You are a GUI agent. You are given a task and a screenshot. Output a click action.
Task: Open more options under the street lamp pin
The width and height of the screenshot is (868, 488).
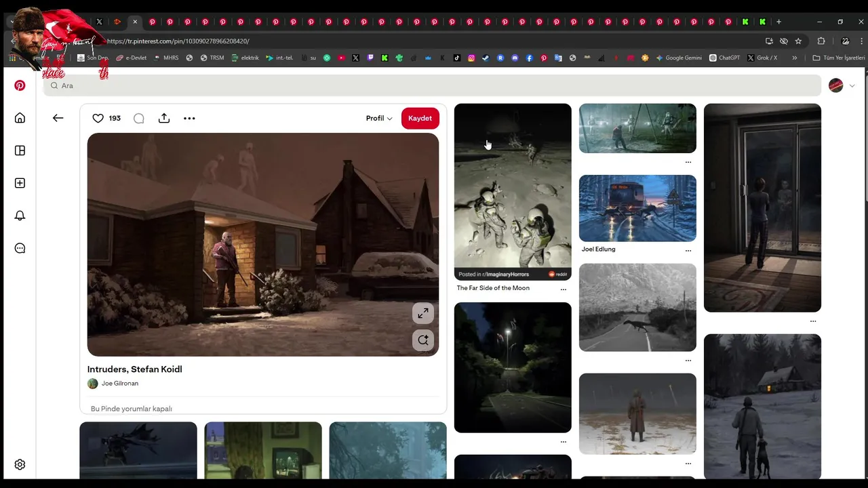coord(563,442)
